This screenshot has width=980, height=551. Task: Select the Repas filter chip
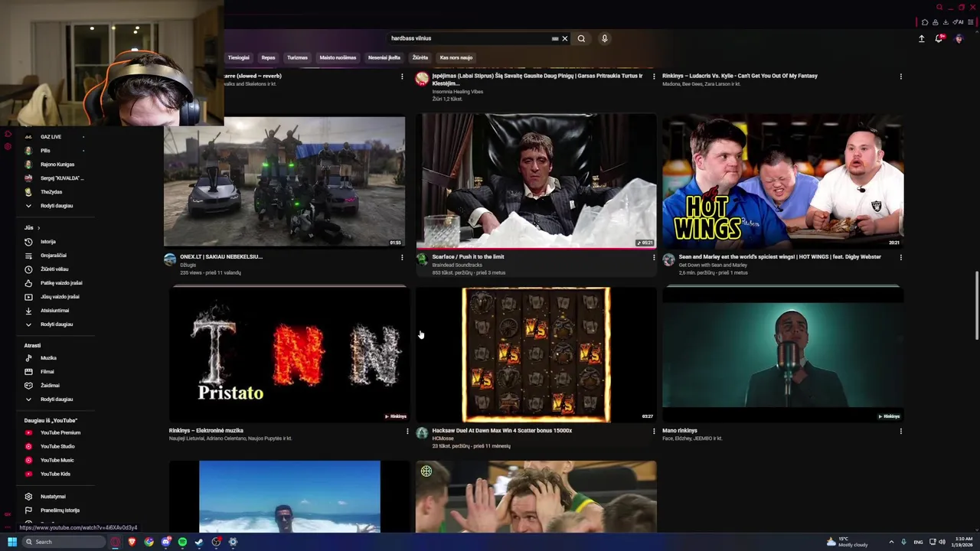pyautogui.click(x=268, y=57)
